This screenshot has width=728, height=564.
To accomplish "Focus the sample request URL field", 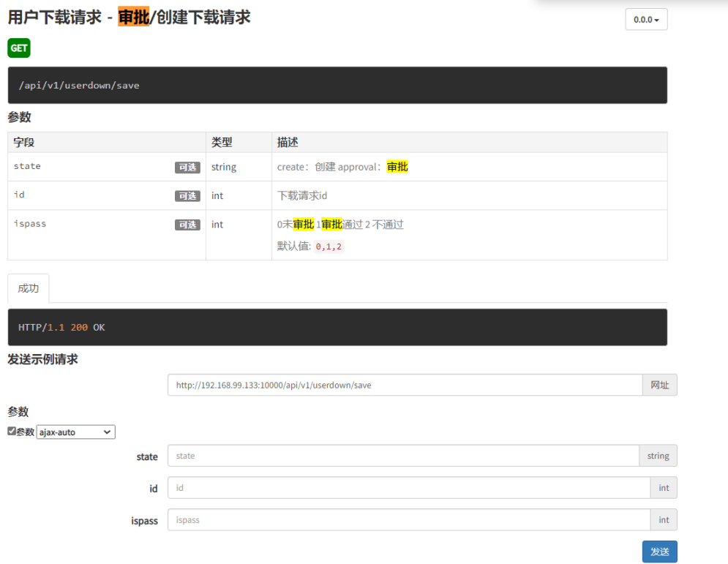I will point(405,385).
